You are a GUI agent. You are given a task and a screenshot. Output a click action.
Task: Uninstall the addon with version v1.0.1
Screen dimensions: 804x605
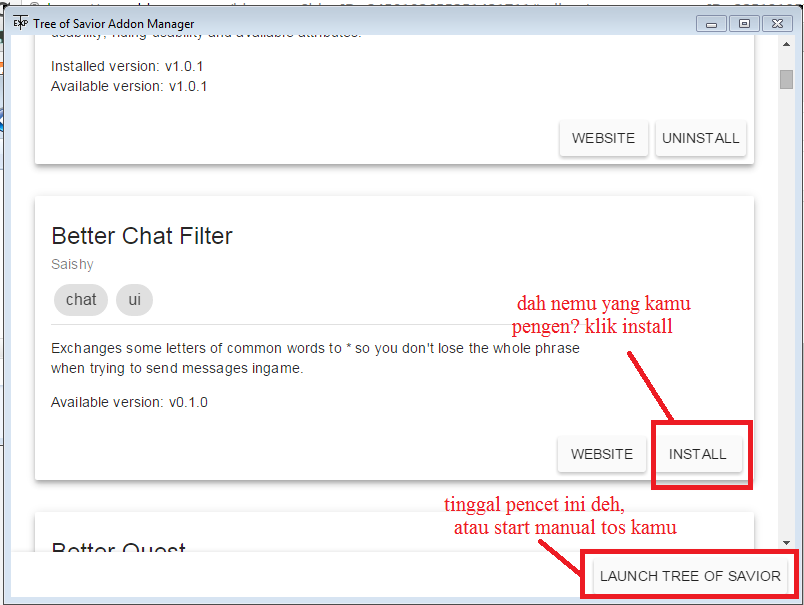[x=700, y=138]
